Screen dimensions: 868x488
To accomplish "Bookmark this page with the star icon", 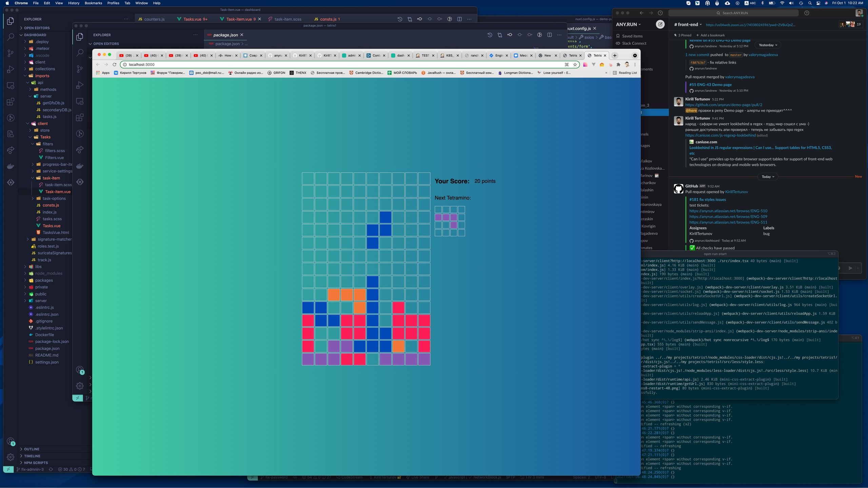I will pyautogui.click(x=575, y=64).
